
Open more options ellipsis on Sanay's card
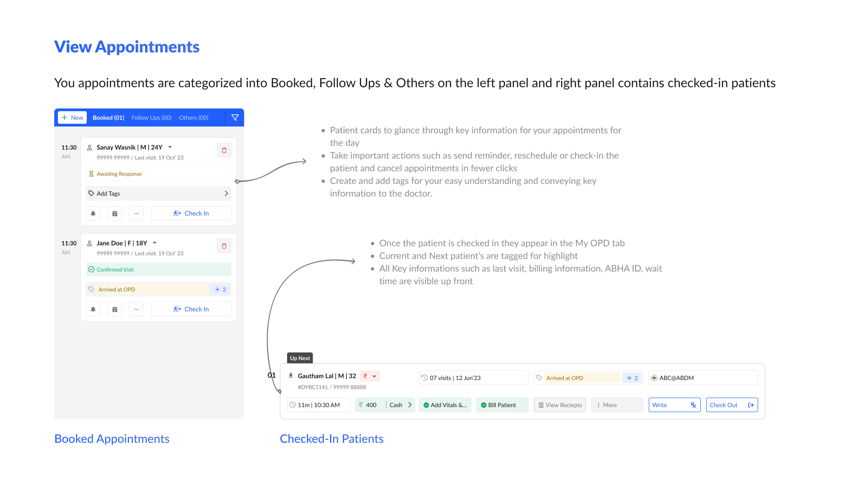(x=137, y=213)
